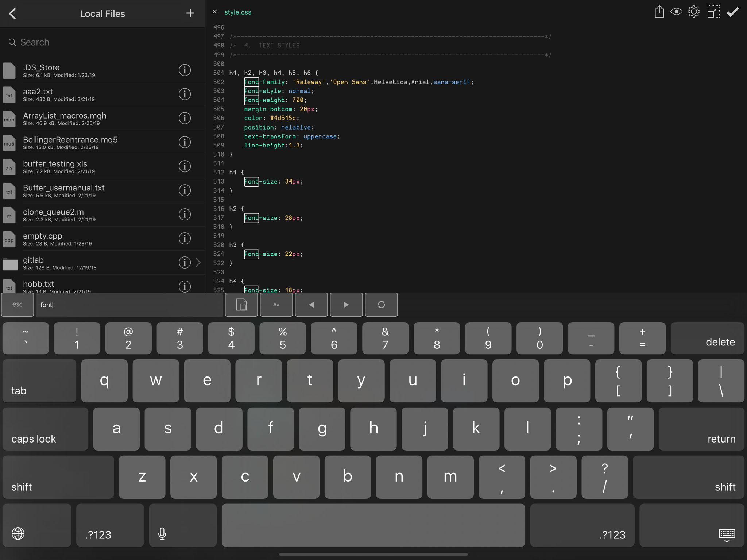The height and width of the screenshot is (560, 747).
Task: Show info for buffer_testing.xls
Action: tap(185, 166)
